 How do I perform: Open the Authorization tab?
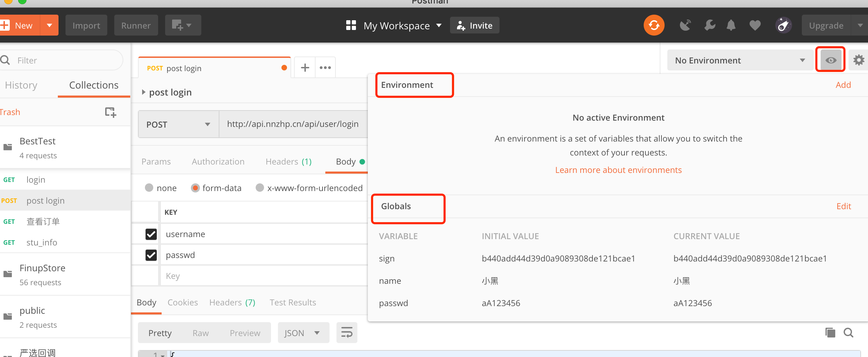click(x=218, y=161)
